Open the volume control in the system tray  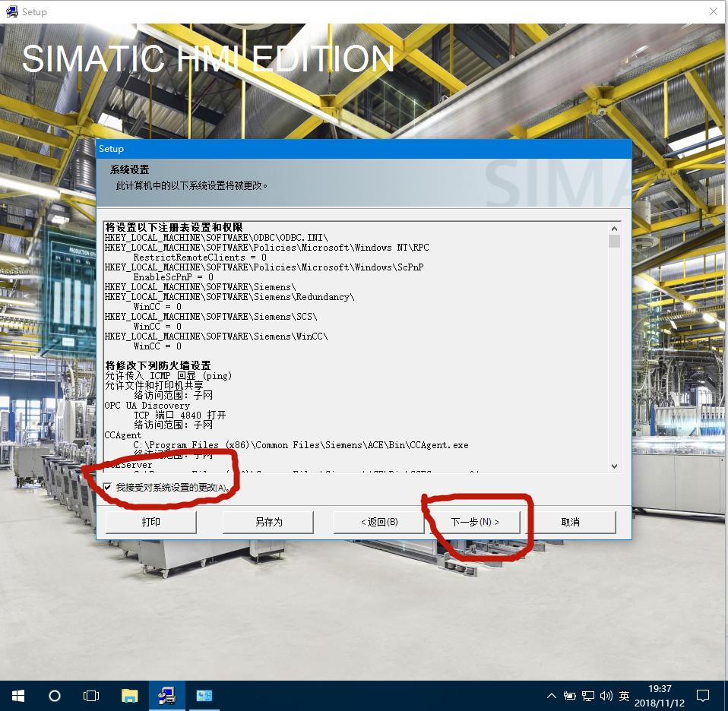606,694
